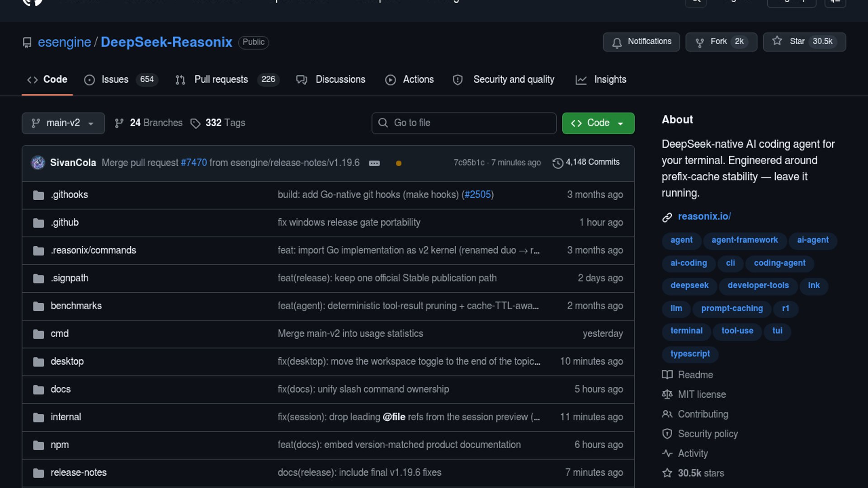Select the agent-framework topic tag
The width and height of the screenshot is (868, 488).
[x=745, y=240]
